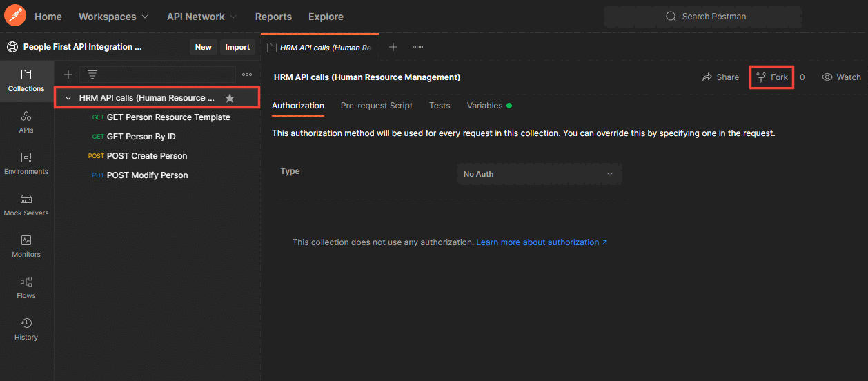Collapse the HRM API calls collection
The height and width of the screenshot is (381, 868).
pos(68,98)
